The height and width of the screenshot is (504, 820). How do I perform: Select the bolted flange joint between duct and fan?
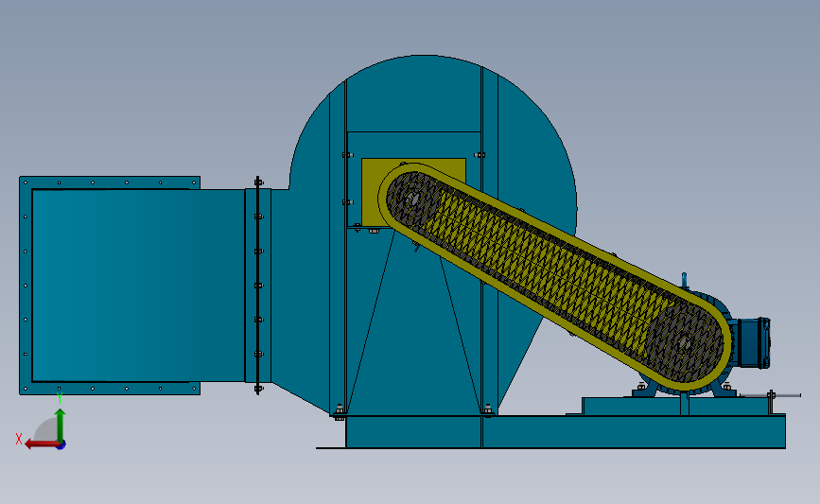(258, 286)
